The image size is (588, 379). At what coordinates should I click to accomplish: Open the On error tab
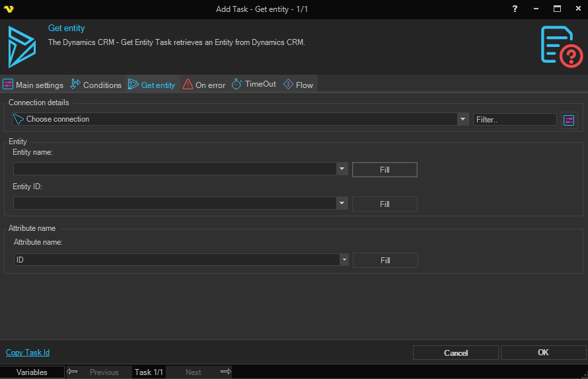(204, 85)
